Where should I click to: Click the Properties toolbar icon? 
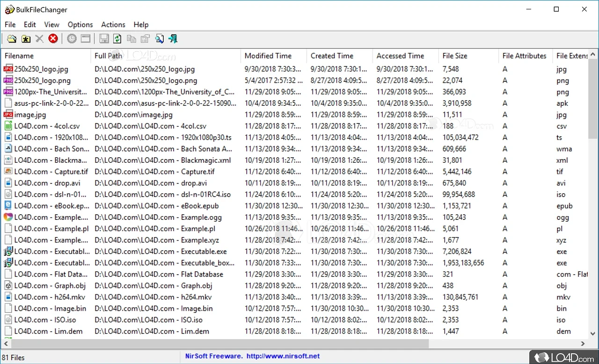pos(146,39)
